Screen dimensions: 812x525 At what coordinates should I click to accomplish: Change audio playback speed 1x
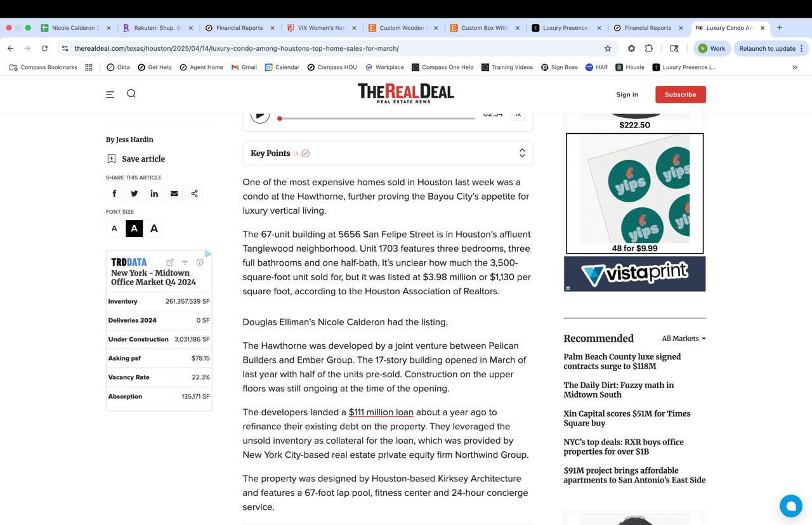point(518,115)
